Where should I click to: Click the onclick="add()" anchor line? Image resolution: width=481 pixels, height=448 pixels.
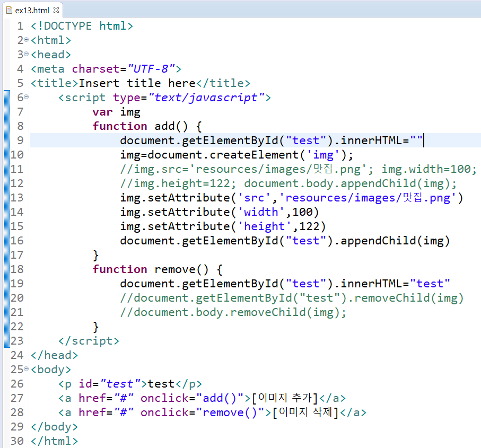pos(202,398)
